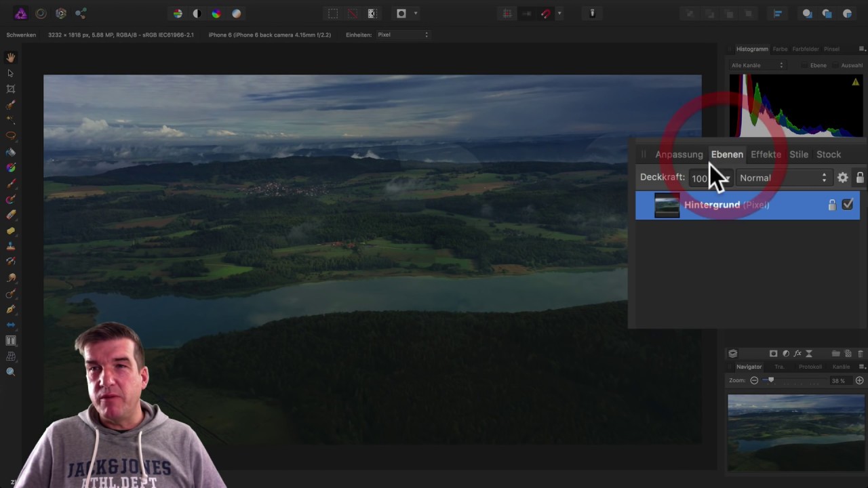Switch to the Stock tab
Screen dimensions: 868x488
point(829,155)
